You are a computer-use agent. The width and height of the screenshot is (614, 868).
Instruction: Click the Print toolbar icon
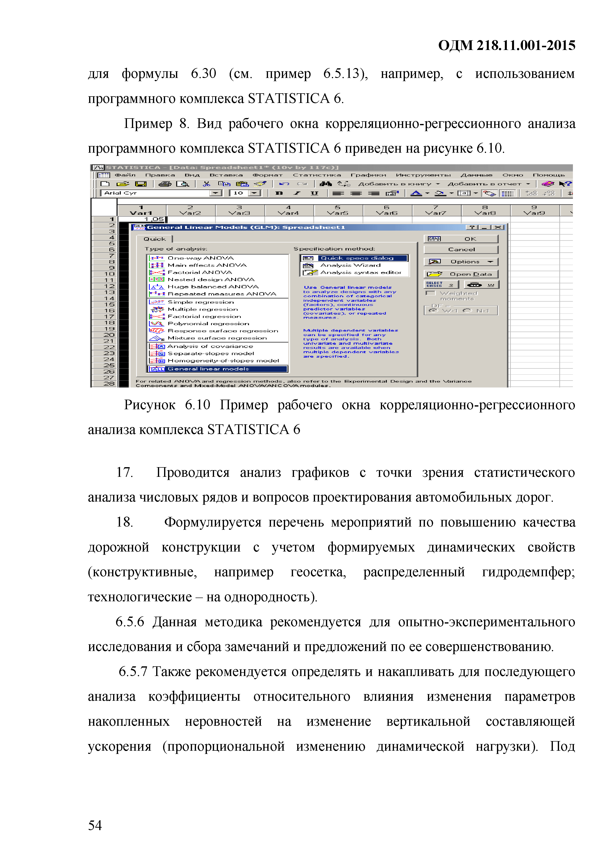click(x=165, y=184)
